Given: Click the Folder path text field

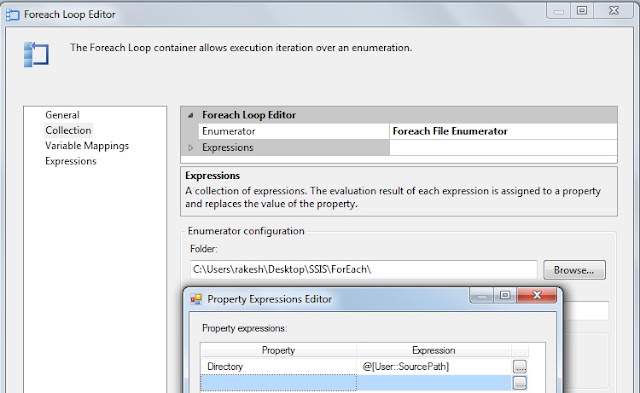Looking at the screenshot, I should click(364, 270).
